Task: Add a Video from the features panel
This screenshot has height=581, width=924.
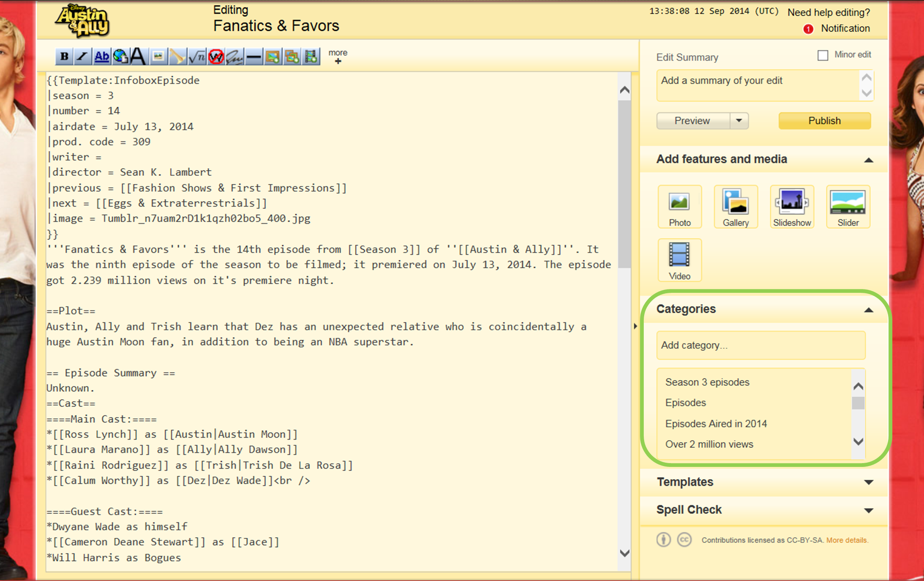Action: coord(679,260)
